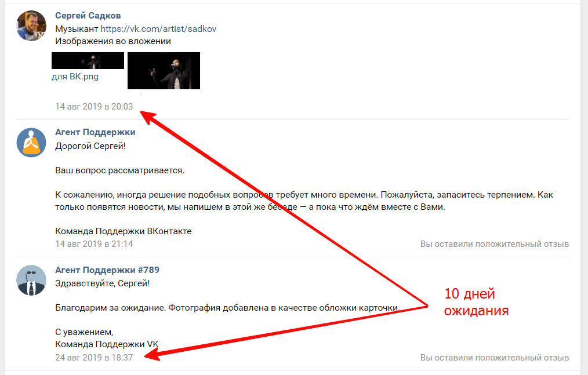The image size is (588, 375).
Task: Click the timestamp '14 авг 2019 в 21:14'
Action: [94, 244]
